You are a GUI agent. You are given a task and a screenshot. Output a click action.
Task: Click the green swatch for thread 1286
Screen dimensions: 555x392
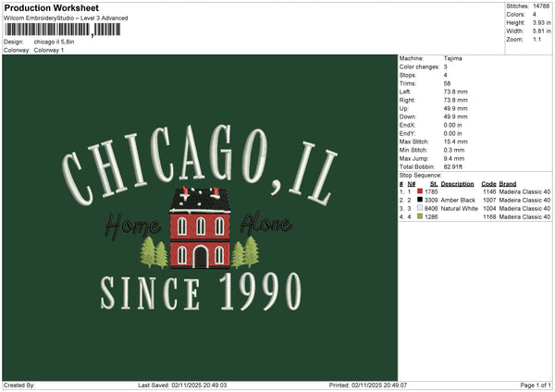pos(420,216)
